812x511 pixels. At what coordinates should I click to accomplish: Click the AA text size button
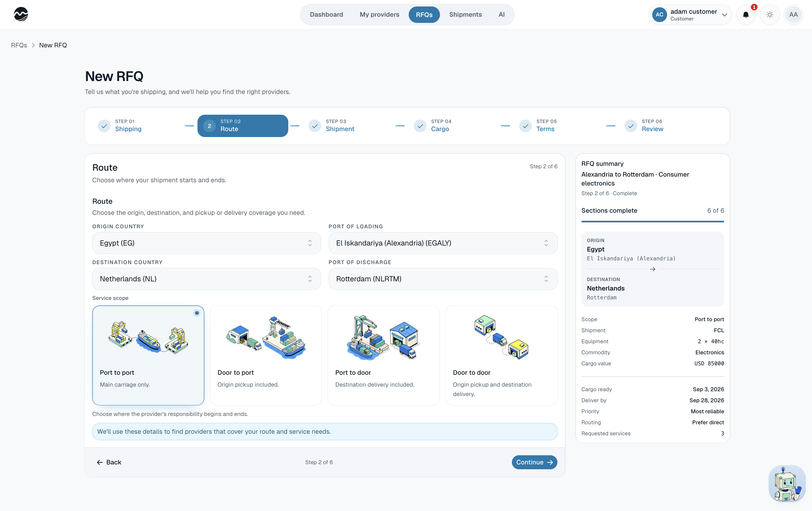793,15
